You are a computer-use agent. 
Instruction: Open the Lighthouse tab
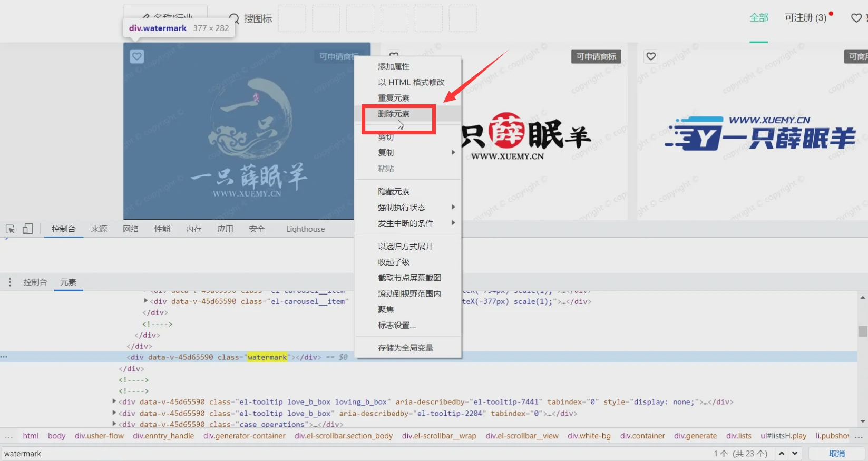[x=306, y=229]
